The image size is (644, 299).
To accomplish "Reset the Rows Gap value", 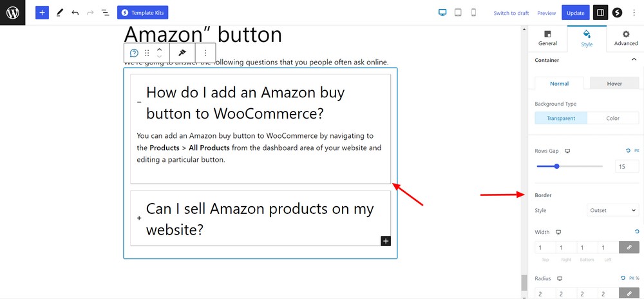I will 628,151.
